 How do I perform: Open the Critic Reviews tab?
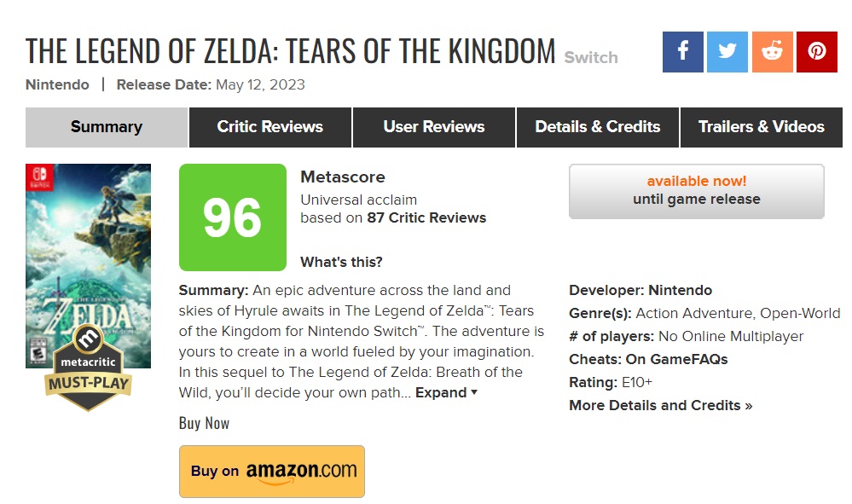pos(270,127)
